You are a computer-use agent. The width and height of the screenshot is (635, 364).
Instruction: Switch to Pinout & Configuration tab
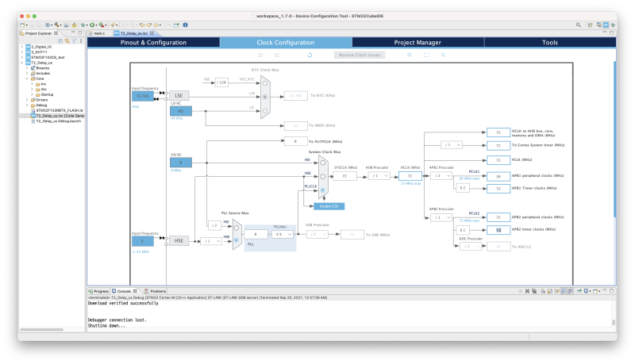(153, 43)
